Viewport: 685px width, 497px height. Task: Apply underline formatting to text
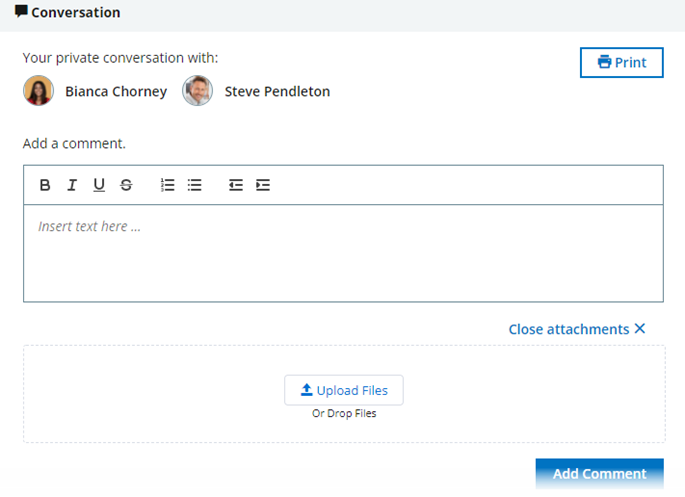coord(99,185)
